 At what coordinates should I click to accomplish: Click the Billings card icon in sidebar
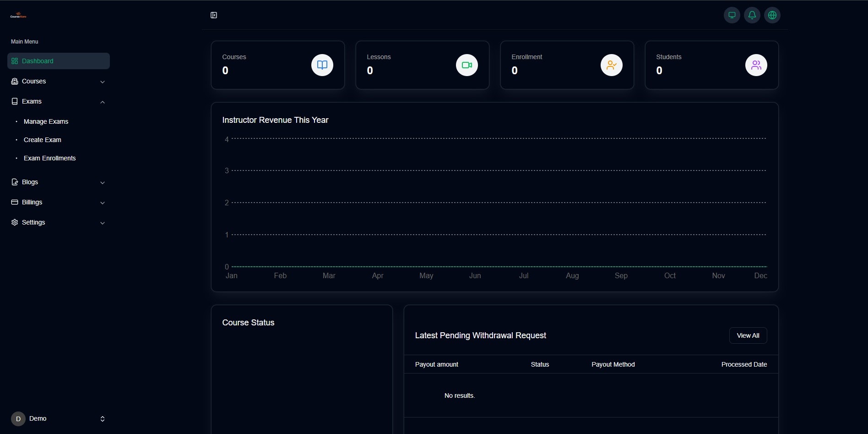[x=15, y=202]
